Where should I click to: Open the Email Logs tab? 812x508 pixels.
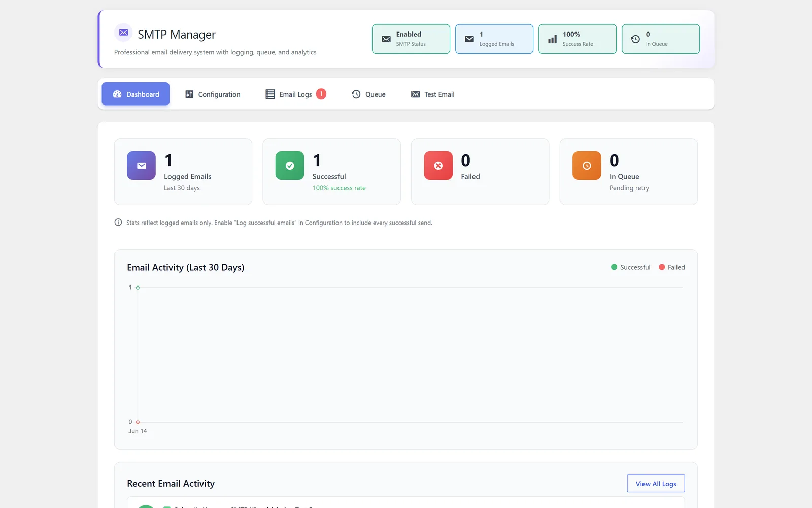point(296,94)
